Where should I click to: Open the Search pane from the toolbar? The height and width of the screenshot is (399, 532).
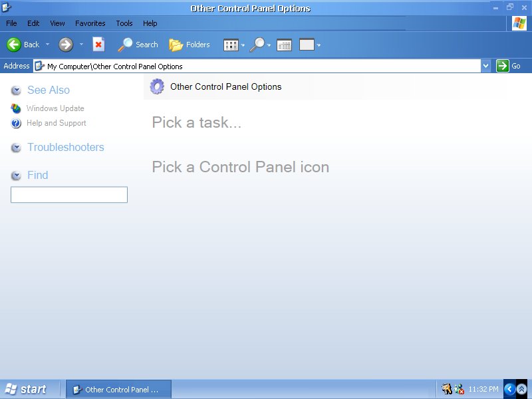tap(138, 45)
